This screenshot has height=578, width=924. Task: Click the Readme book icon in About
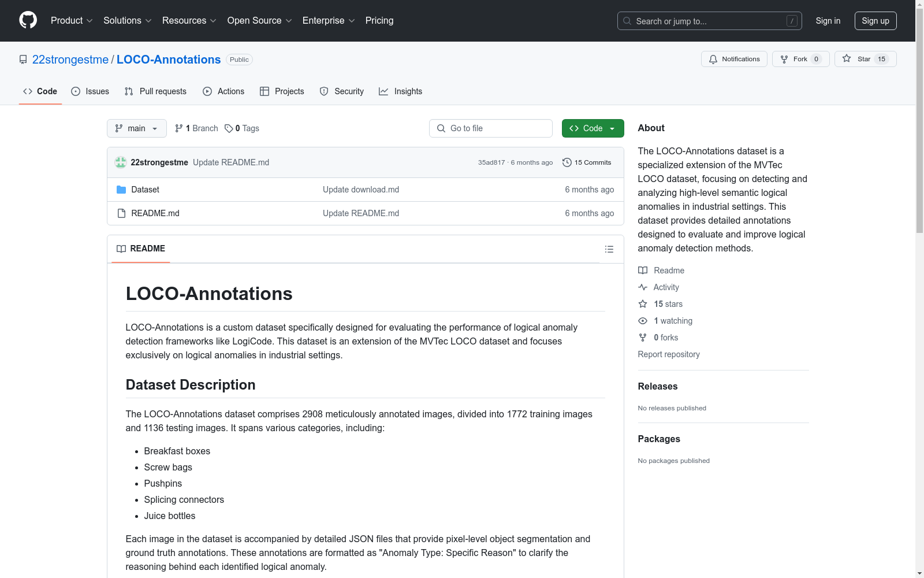pyautogui.click(x=643, y=271)
